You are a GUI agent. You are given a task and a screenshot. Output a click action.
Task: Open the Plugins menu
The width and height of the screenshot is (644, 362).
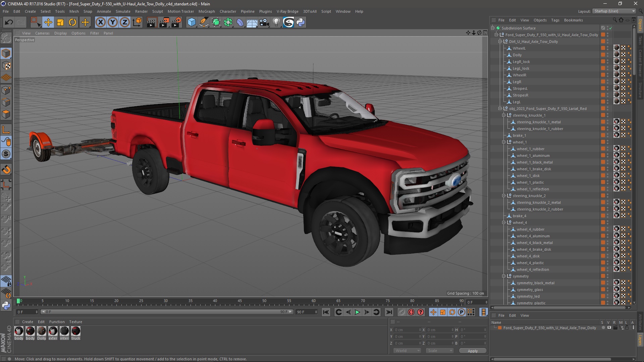(265, 11)
